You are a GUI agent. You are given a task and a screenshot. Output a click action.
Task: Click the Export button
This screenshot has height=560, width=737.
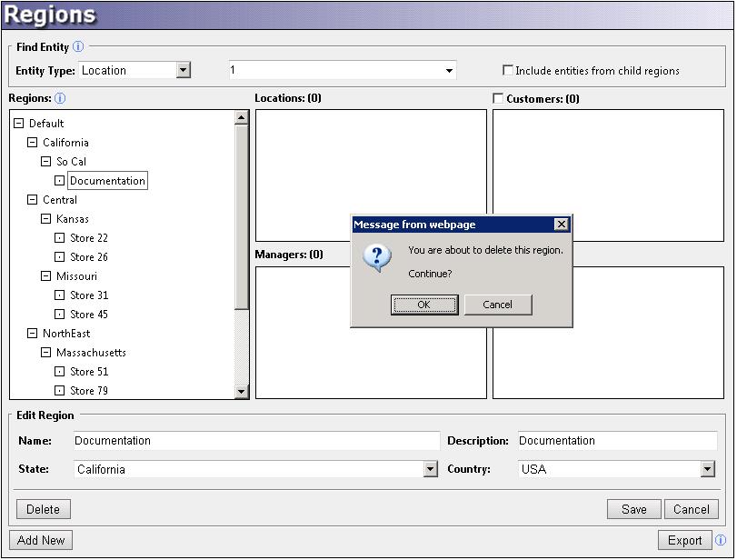[684, 540]
